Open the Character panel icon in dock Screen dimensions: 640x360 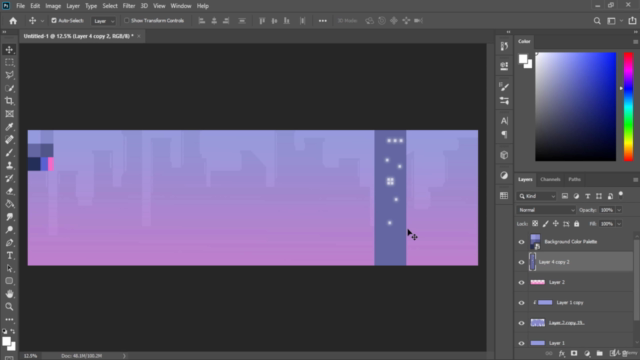click(504, 120)
